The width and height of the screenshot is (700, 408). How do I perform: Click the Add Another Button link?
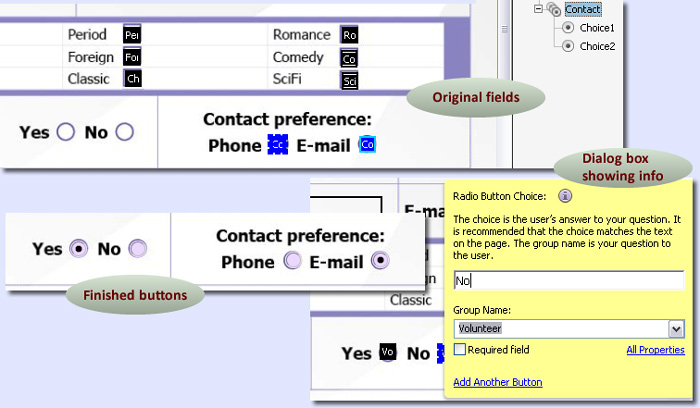tap(497, 382)
